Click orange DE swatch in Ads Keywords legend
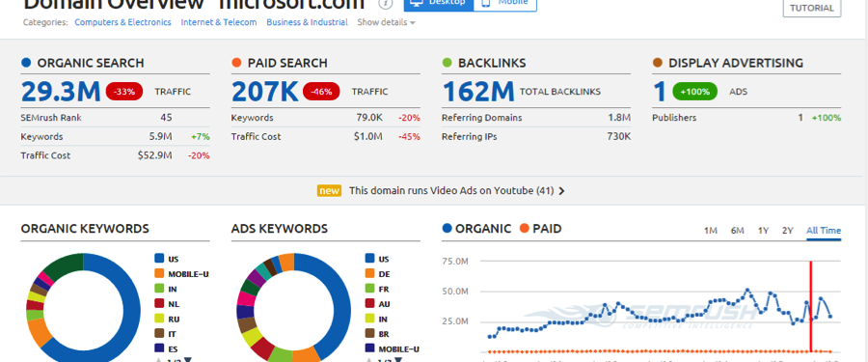868x362 pixels. (x=369, y=273)
